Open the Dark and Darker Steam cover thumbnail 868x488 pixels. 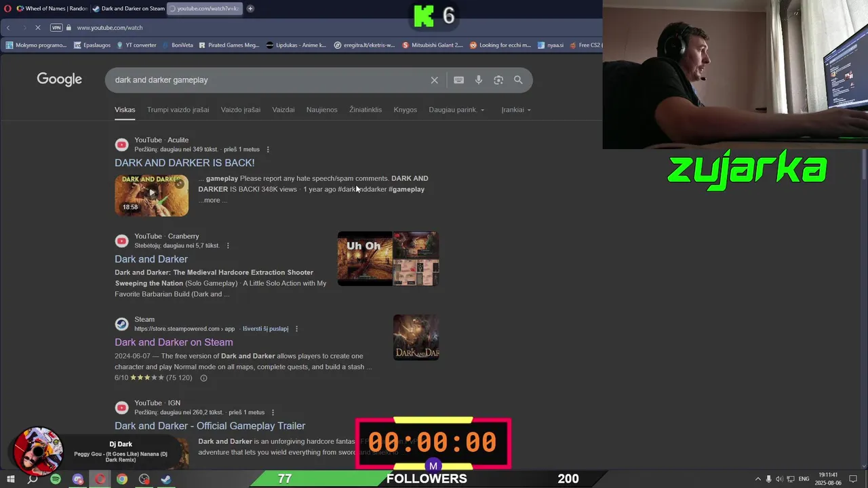(416, 337)
